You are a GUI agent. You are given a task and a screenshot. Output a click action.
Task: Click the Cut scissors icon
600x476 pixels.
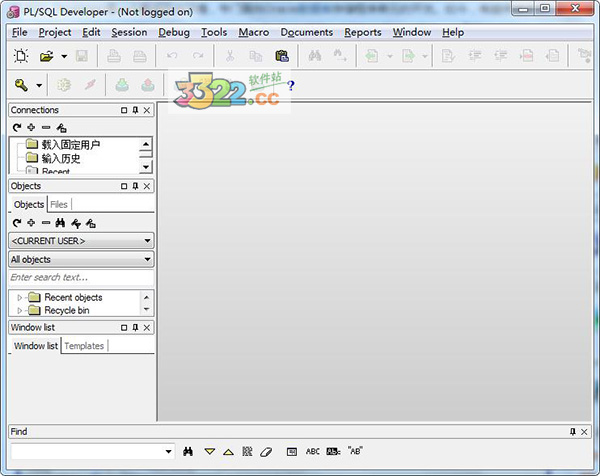tap(230, 56)
